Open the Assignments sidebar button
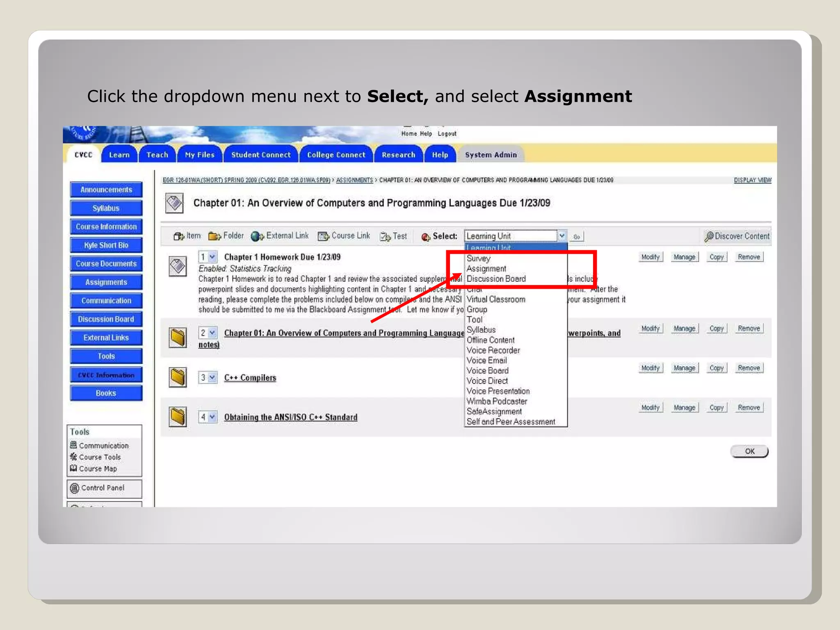840x630 pixels. [106, 282]
